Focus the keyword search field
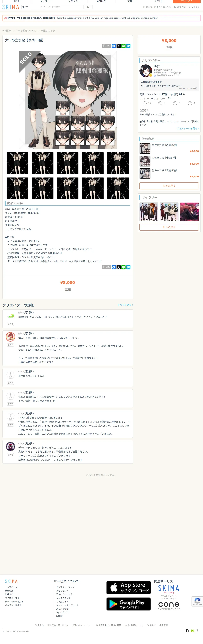This screenshot has height=644, width=203. (63, 7)
